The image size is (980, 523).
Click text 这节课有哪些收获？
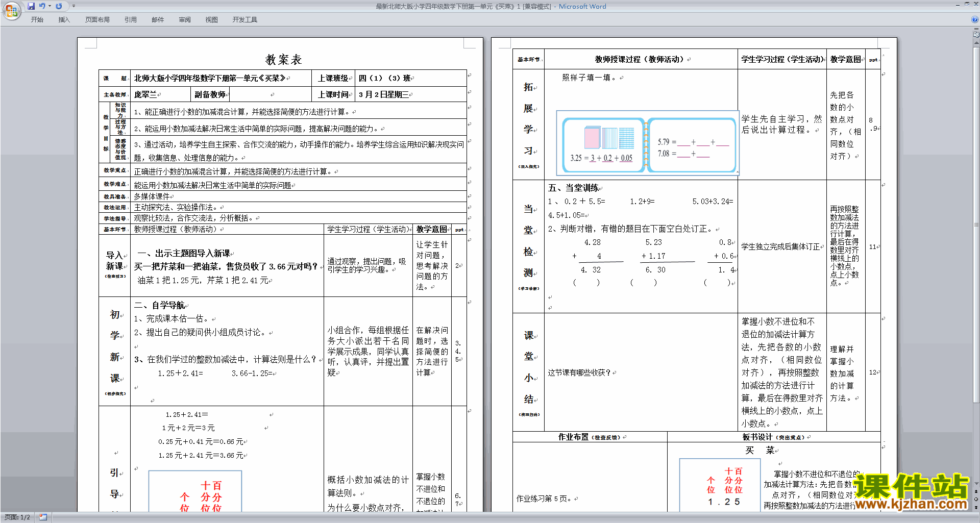click(580, 373)
